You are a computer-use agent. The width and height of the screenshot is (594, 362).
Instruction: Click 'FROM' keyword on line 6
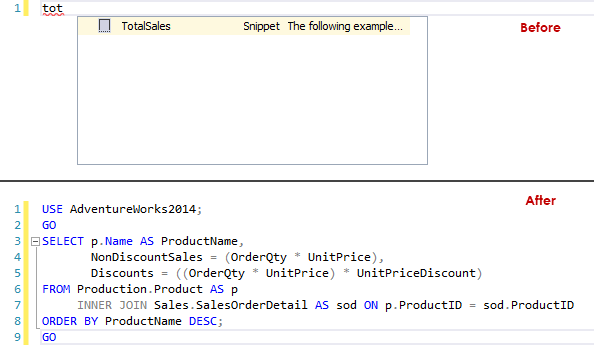56,289
